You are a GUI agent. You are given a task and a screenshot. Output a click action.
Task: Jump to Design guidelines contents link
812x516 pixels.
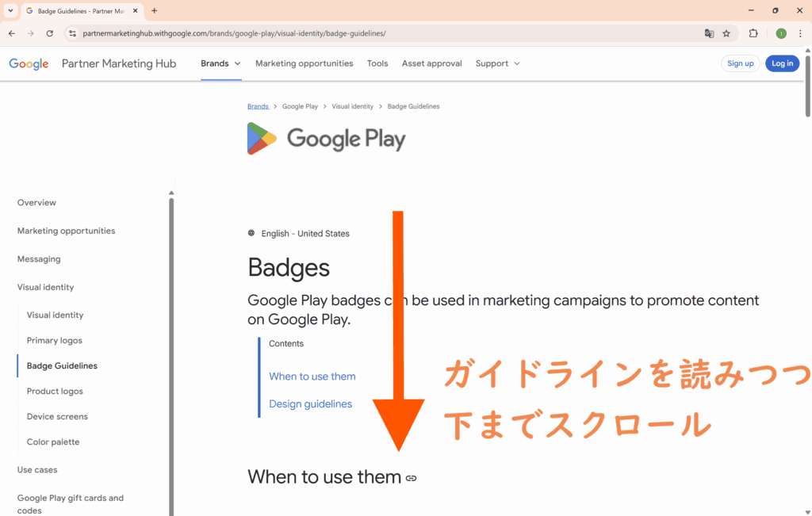(310, 403)
